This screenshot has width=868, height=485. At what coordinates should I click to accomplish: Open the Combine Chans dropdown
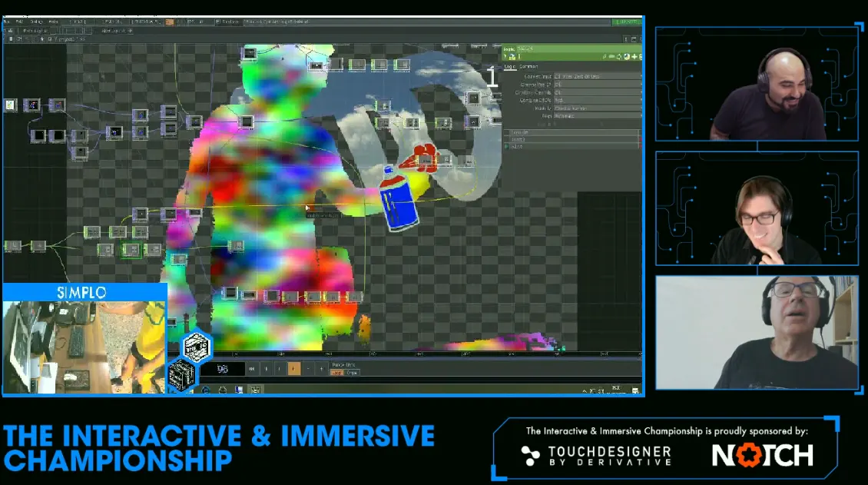[598, 92]
